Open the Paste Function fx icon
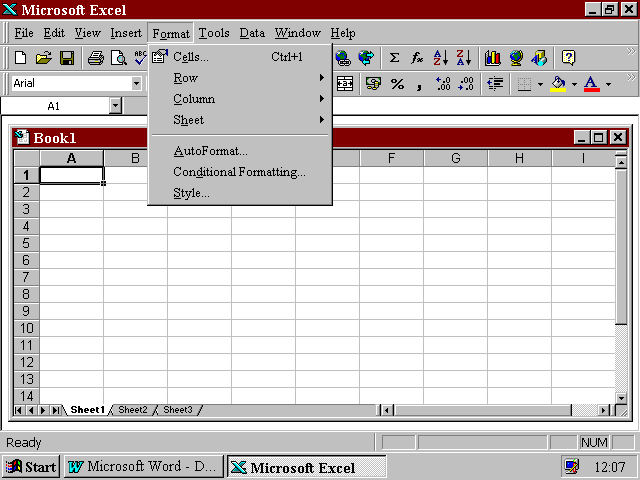 click(x=417, y=58)
